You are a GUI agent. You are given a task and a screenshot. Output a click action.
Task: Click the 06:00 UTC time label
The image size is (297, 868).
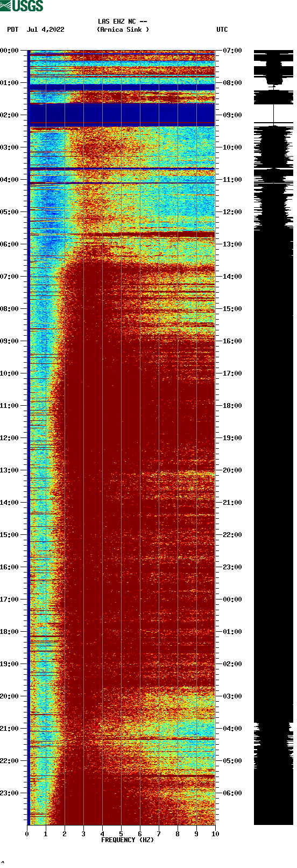232,793
